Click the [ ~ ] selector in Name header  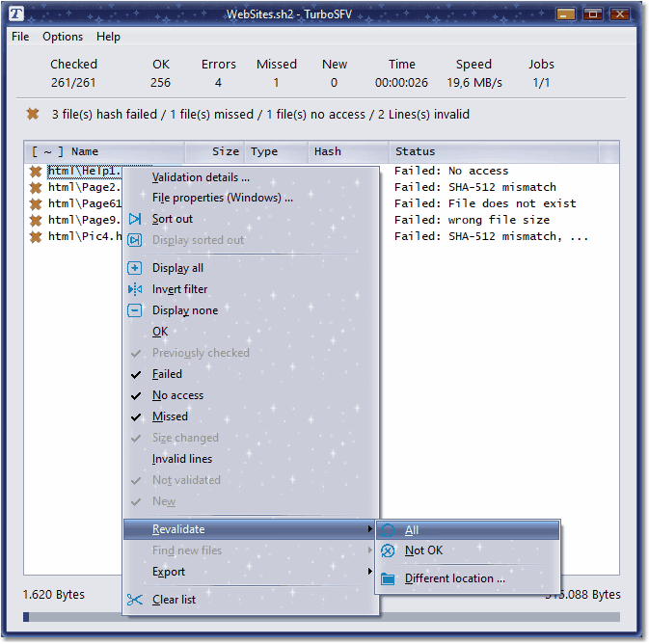(x=47, y=151)
